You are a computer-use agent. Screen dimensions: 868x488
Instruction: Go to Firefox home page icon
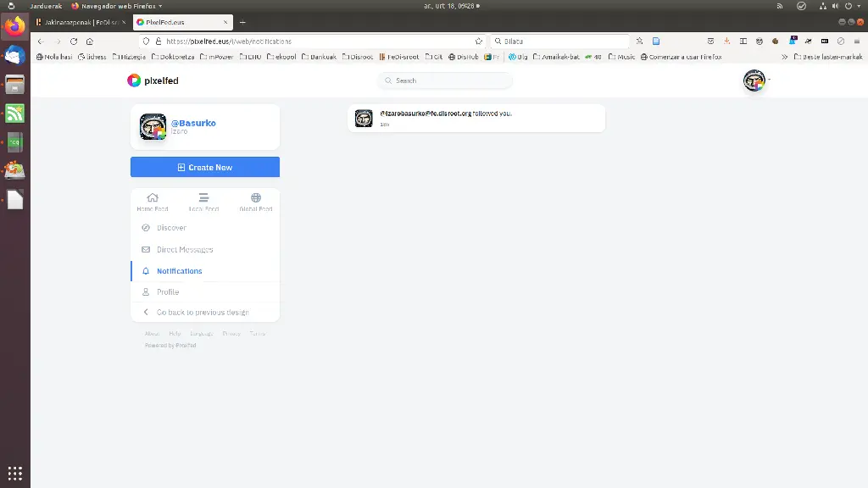pyautogui.click(x=90, y=42)
